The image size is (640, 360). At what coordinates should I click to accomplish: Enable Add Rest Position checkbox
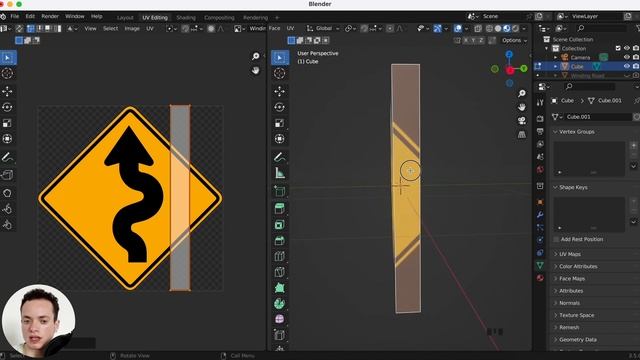click(556, 239)
